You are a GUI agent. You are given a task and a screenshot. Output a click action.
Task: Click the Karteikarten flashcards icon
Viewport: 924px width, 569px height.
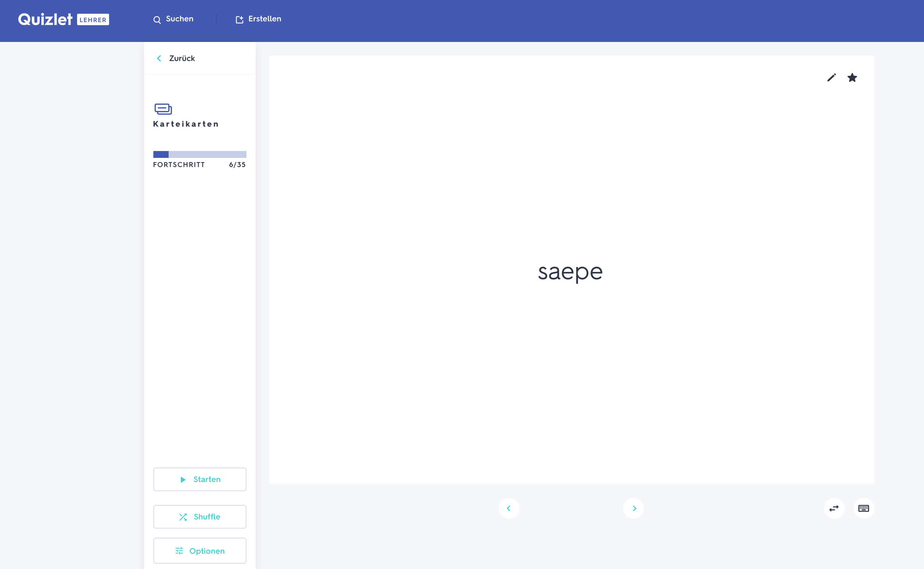[x=163, y=109]
